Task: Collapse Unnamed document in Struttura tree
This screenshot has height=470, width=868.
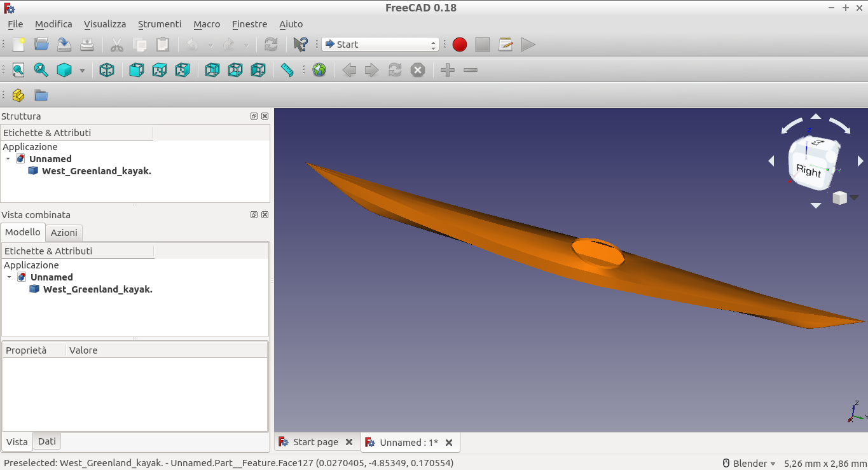Action: tap(8, 159)
